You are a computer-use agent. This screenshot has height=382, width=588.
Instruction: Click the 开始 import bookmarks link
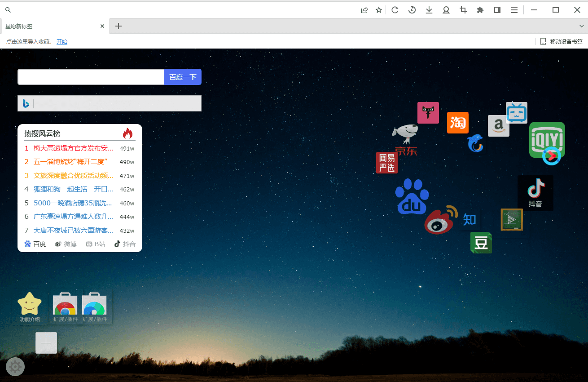coord(62,41)
